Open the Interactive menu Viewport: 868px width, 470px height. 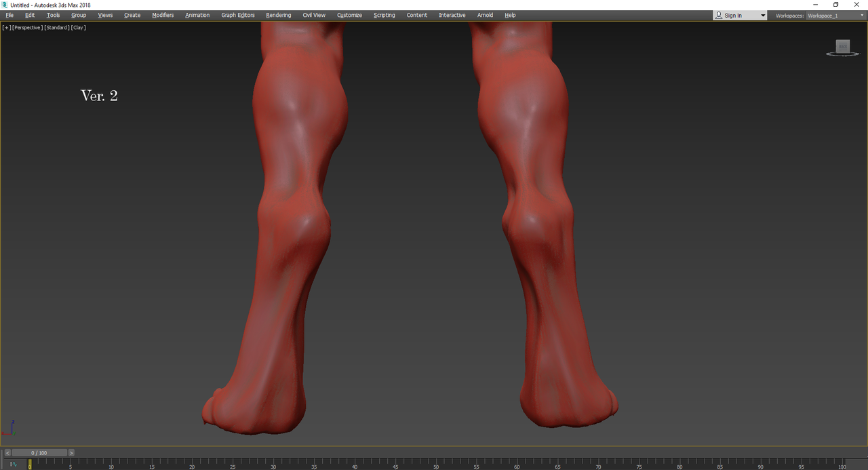click(x=452, y=15)
